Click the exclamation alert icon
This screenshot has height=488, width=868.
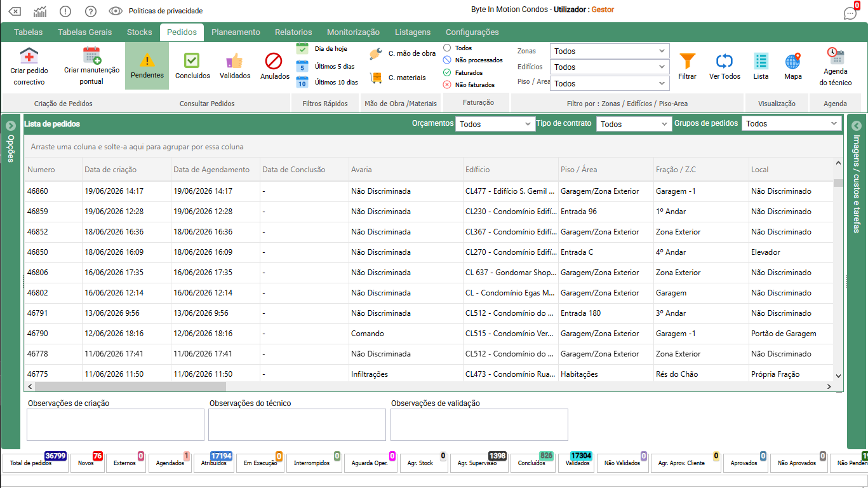pos(65,11)
